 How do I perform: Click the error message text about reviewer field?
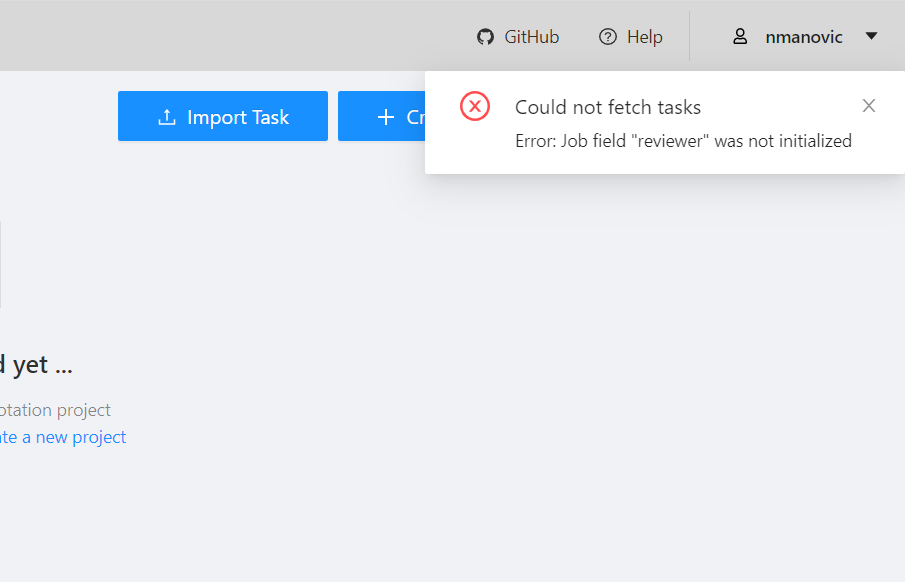[x=683, y=140]
